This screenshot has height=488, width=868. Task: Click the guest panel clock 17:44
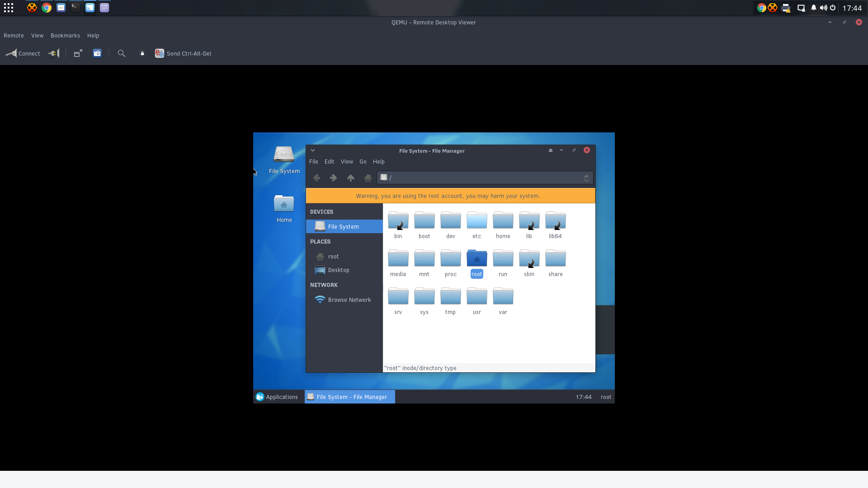[583, 397]
